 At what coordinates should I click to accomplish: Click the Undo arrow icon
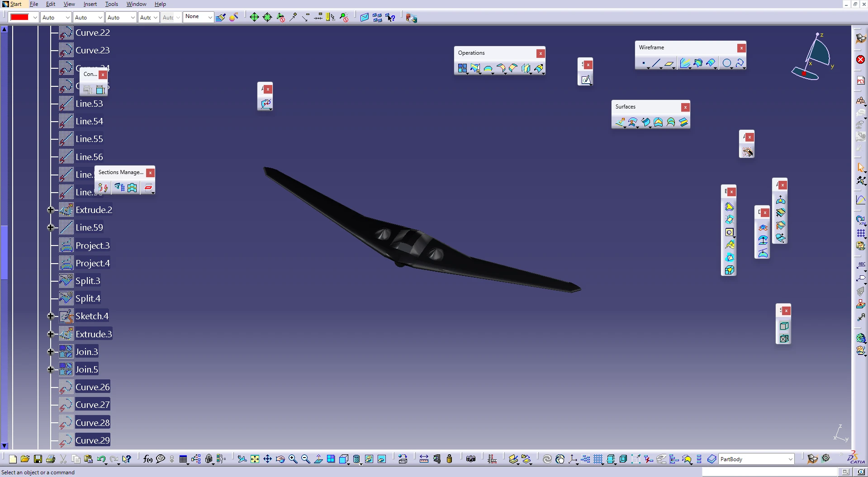(101, 459)
